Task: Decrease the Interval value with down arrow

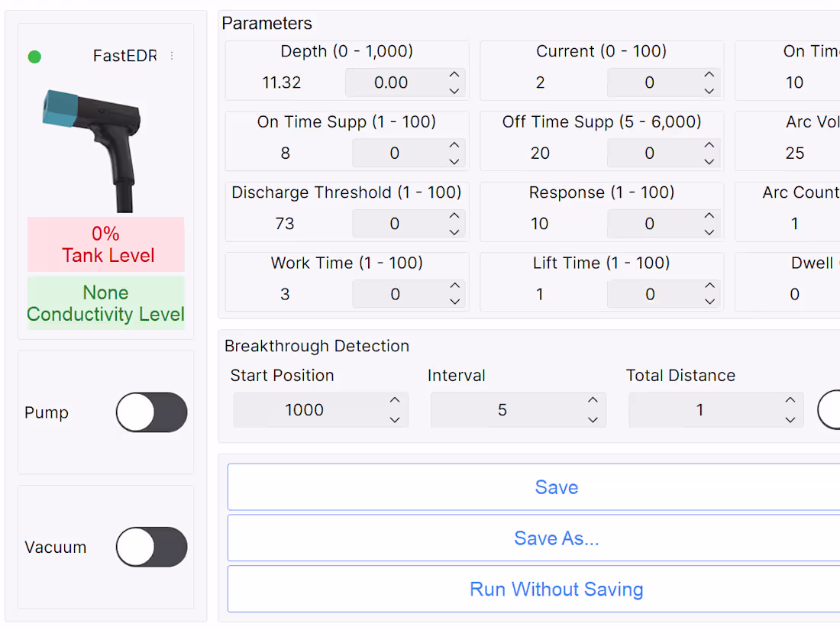Action: tap(593, 419)
